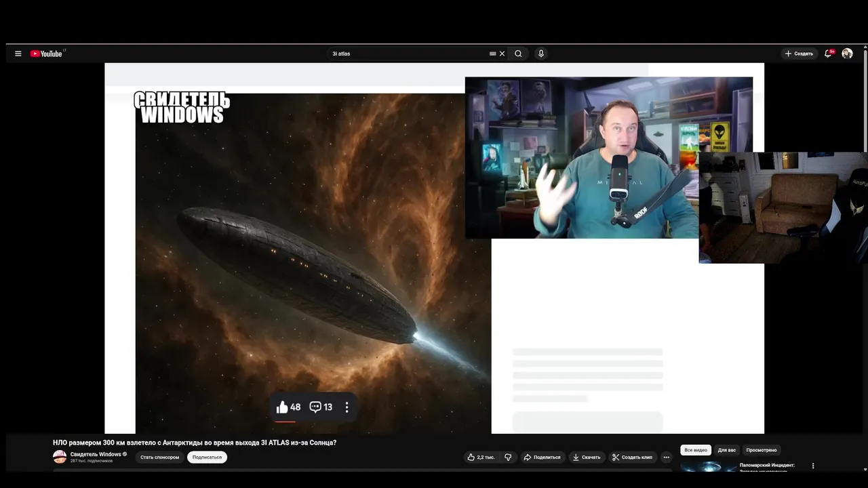Click the Свидетель Windows channel avatar

point(60,457)
